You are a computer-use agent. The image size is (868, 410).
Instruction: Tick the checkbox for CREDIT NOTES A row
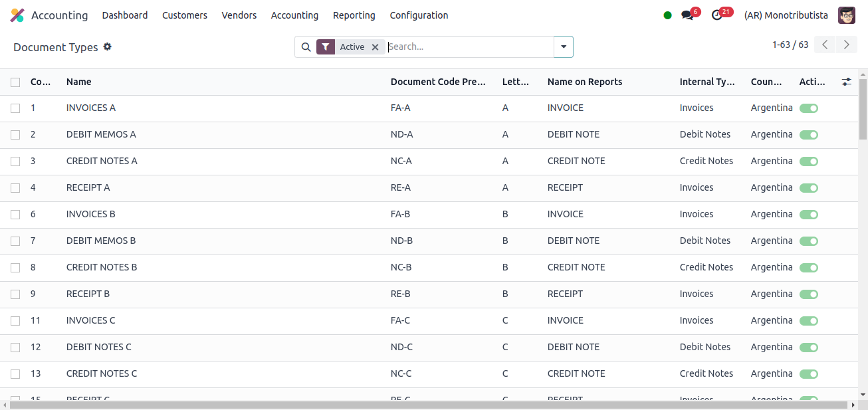[x=15, y=161]
